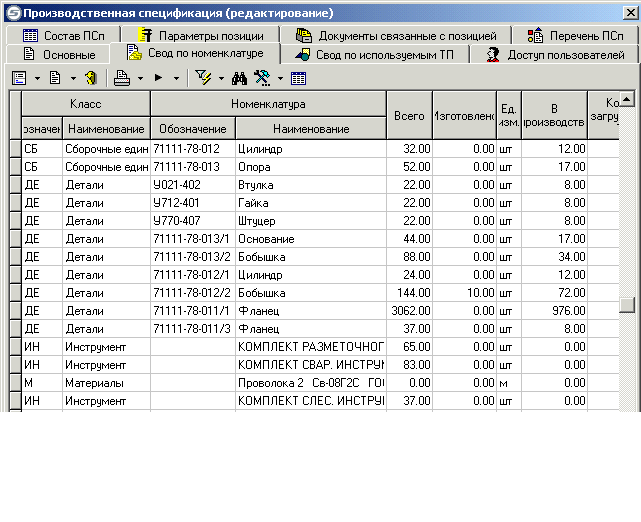This screenshot has width=641, height=522.
Task: Open the Состав ПСп tab
Action: tap(64, 35)
